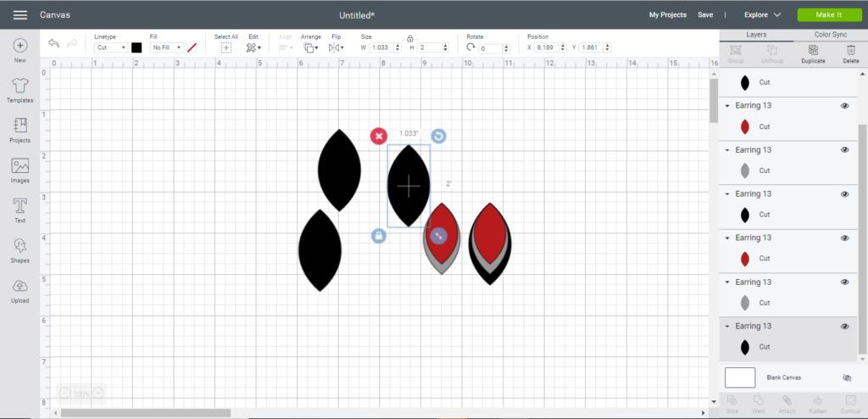Click the Rotate icon in toolbar
The width and height of the screenshot is (868, 419).
(x=470, y=47)
